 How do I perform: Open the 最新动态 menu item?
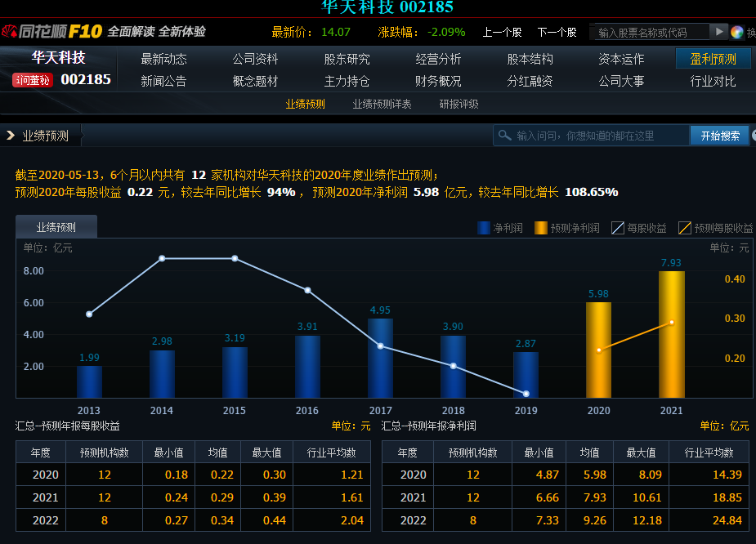click(163, 59)
